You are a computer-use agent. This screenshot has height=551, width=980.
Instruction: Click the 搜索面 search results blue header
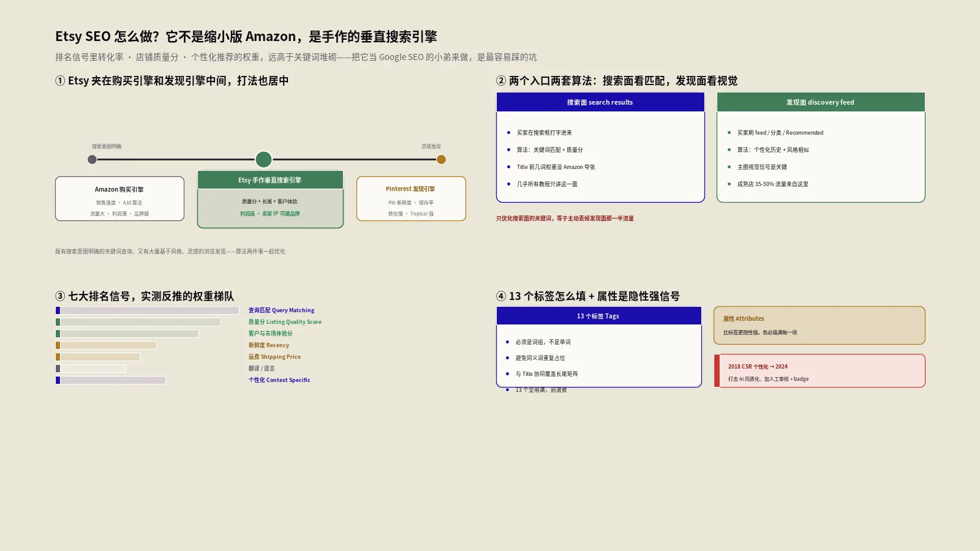600,102
